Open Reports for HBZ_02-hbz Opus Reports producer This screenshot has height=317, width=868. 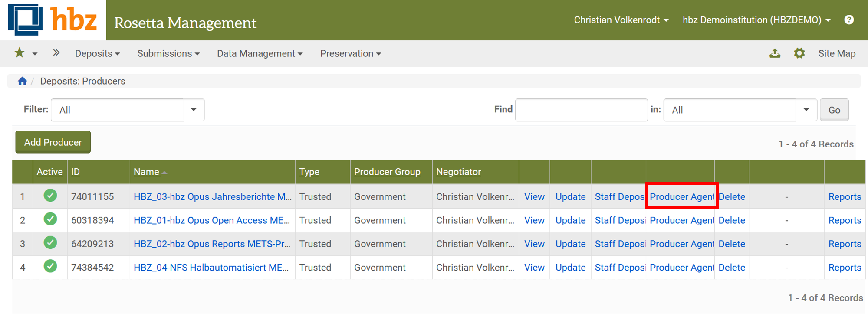pyautogui.click(x=844, y=244)
